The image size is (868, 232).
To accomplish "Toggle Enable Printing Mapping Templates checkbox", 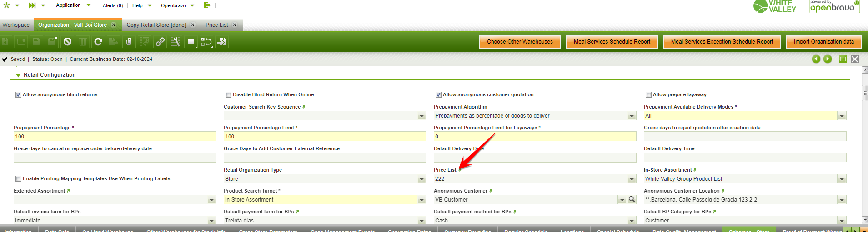I will pos(18,178).
